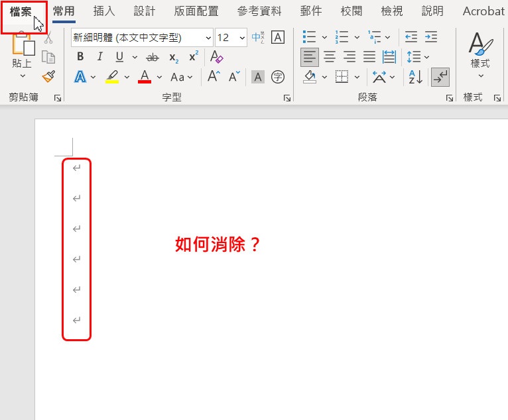Click the Copy icon in clipboard group

48,57
